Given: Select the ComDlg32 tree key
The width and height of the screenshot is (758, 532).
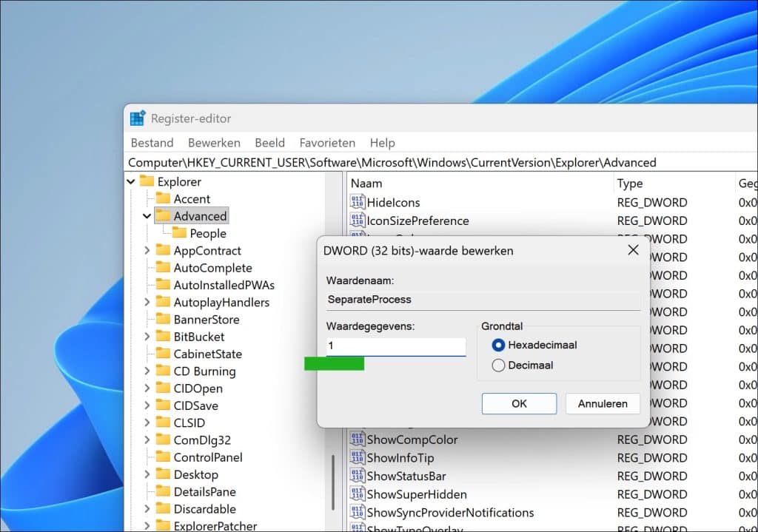Looking at the screenshot, I should pyautogui.click(x=202, y=440).
